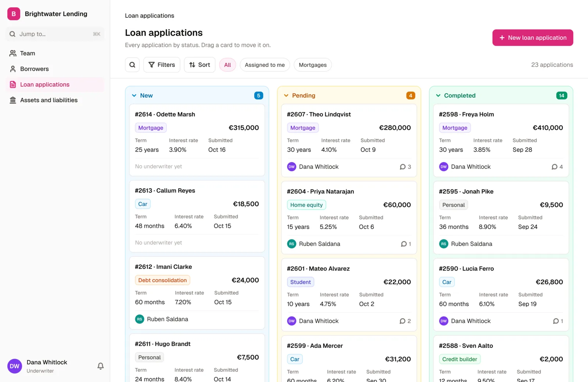Click Ruben Saldana avatar on card #2595

[444, 244]
